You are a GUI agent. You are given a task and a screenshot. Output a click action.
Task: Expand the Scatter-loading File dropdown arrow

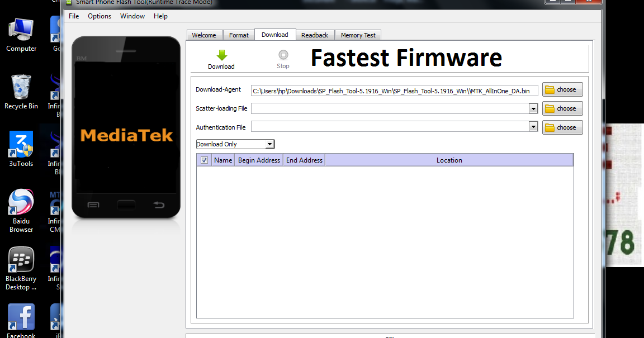point(533,108)
